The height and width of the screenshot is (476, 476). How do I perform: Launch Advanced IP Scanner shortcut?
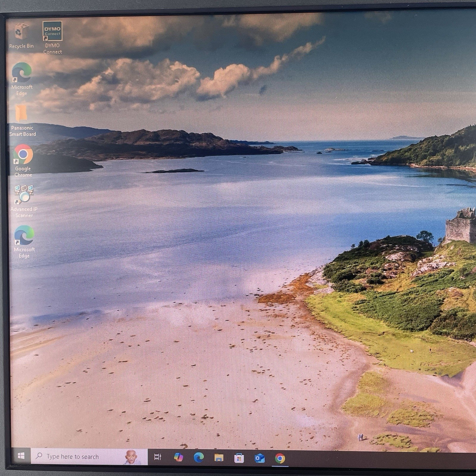tap(24, 195)
